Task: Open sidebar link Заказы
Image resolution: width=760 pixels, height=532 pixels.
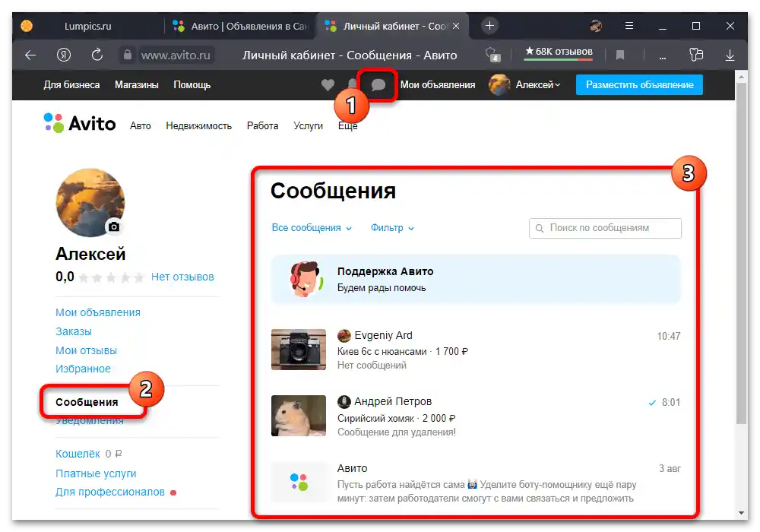Action: (x=74, y=331)
